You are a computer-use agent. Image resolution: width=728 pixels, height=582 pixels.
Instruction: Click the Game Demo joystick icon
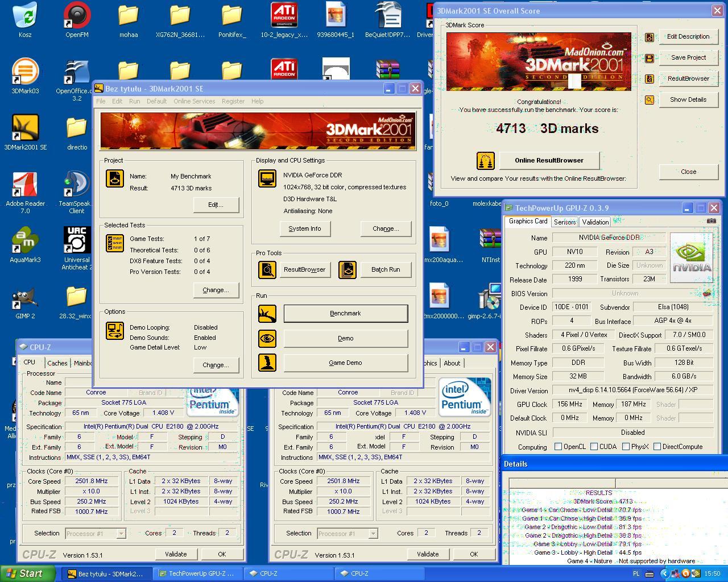click(x=267, y=363)
